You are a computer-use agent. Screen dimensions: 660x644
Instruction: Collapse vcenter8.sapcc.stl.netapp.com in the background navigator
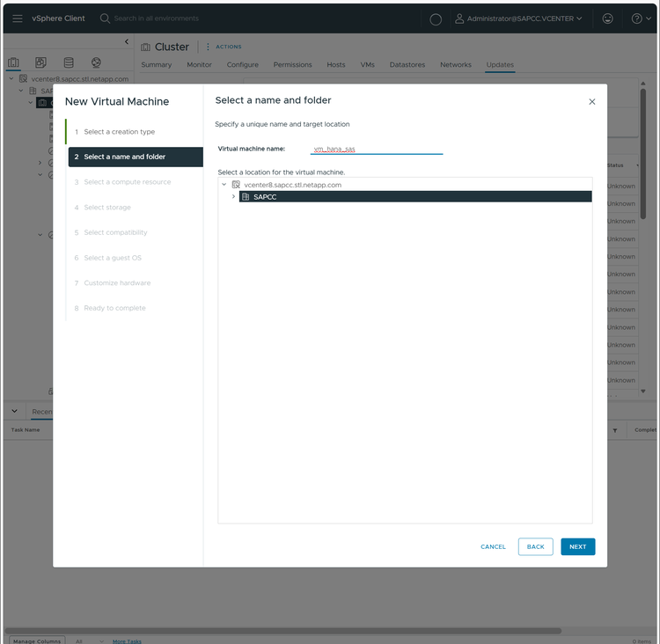(x=11, y=78)
